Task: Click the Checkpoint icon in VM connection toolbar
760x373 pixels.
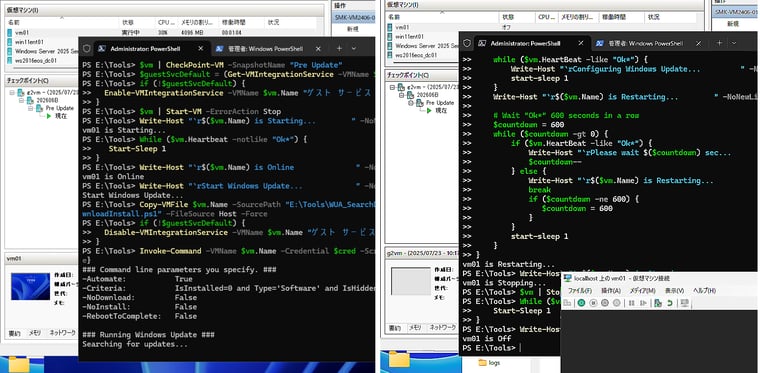Action: point(658,303)
